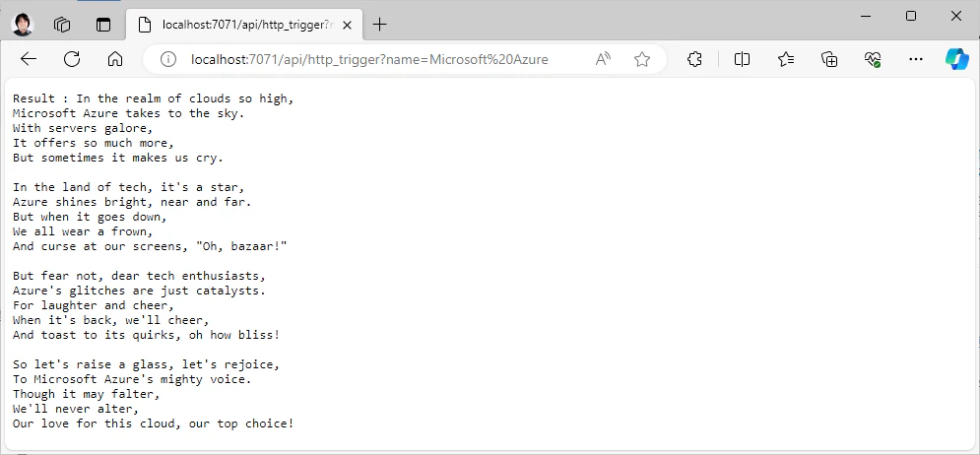Viewport: 980px width, 455px height.
Task: Click the line "Azure's glitches are just catalysts."
Action: click(x=140, y=291)
